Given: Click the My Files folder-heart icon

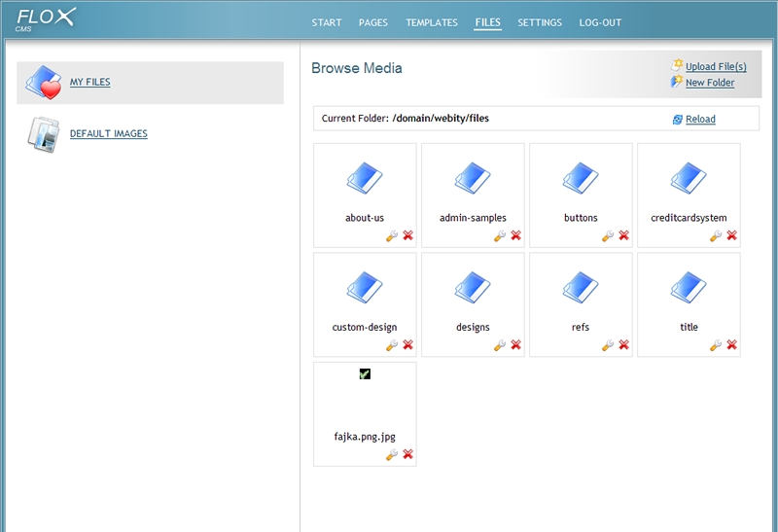Looking at the screenshot, I should click(44, 83).
